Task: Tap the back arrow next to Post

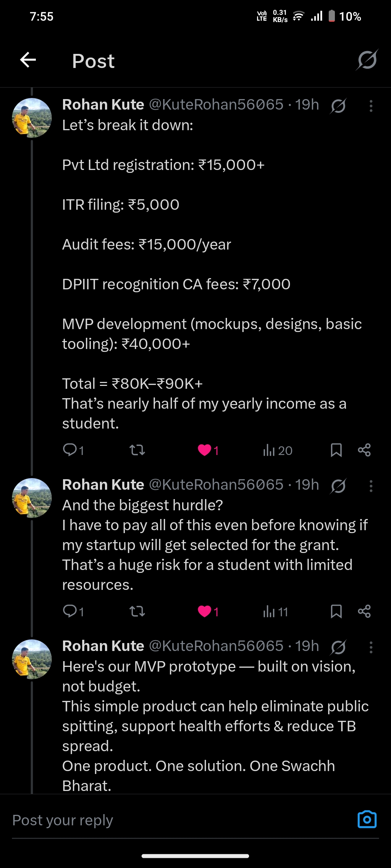Action: 28,60
